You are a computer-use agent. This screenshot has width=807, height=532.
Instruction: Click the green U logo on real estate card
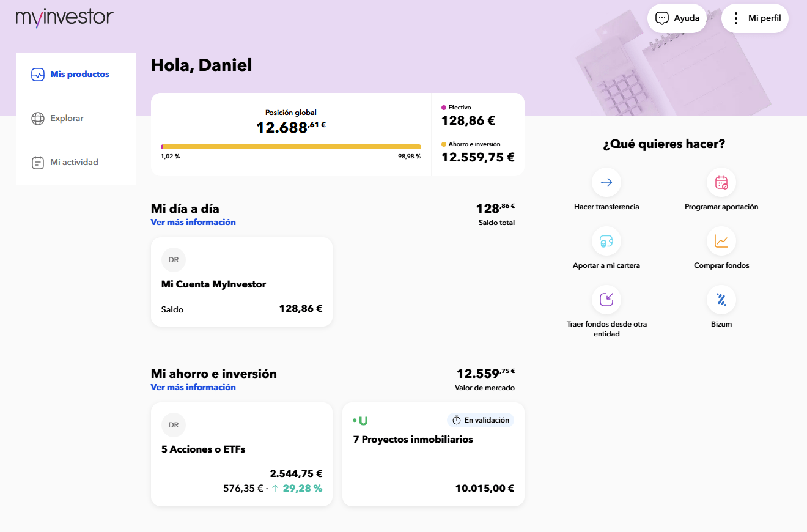click(x=360, y=421)
